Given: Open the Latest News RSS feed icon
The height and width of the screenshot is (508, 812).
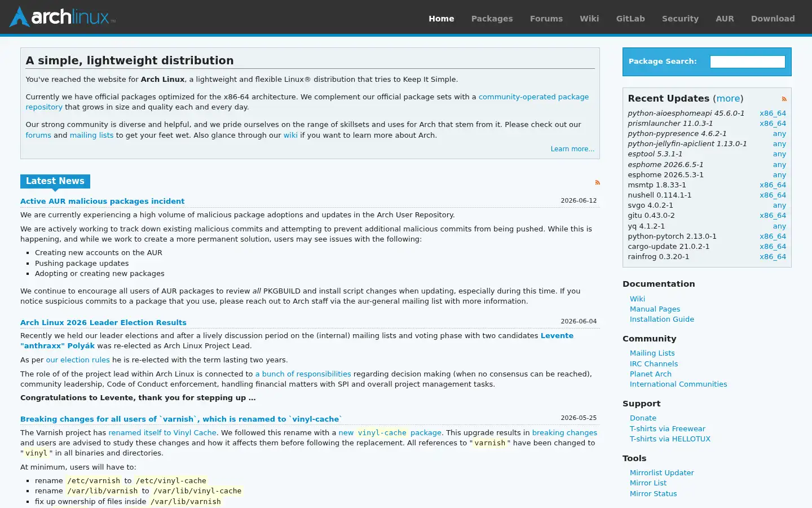Looking at the screenshot, I should pos(598,182).
